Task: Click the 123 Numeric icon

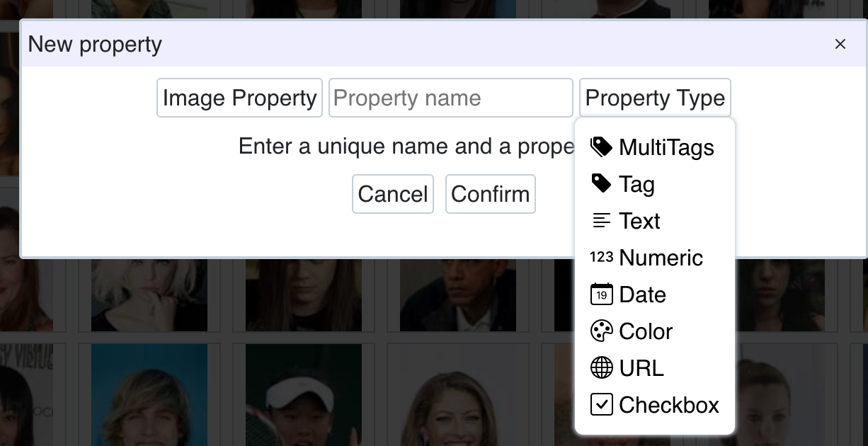Action: [601, 258]
